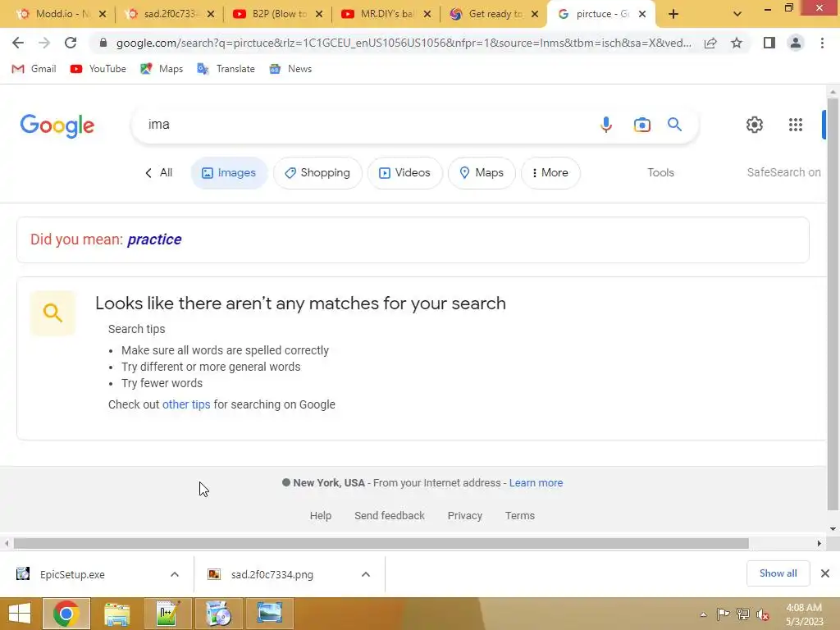Open network tray icon

(x=743, y=614)
